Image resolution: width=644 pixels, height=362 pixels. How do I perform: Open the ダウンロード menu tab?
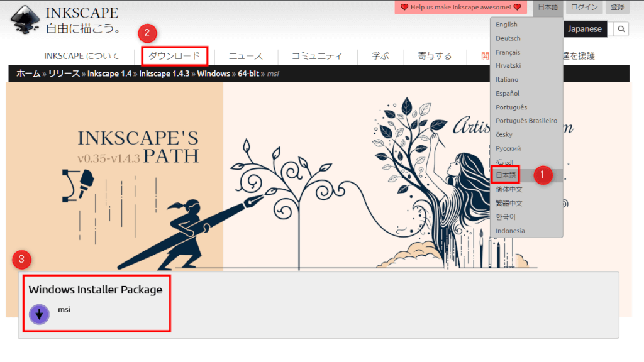[x=174, y=56]
